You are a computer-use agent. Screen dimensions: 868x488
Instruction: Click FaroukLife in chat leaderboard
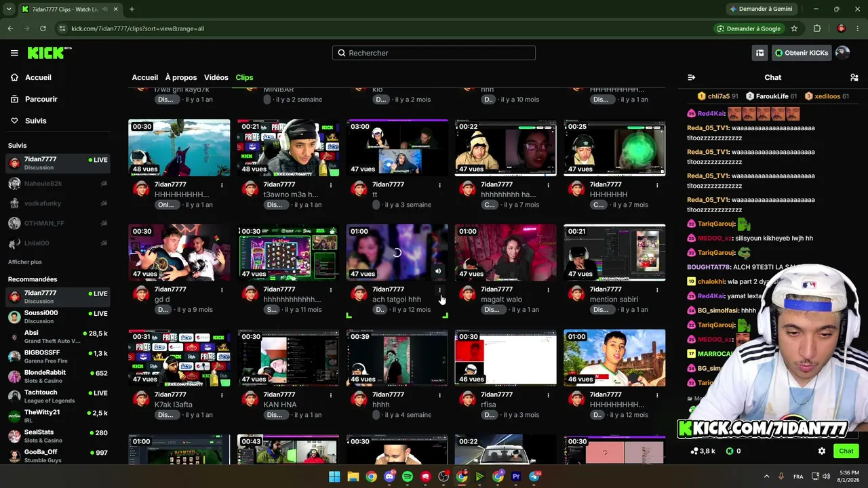771,96
